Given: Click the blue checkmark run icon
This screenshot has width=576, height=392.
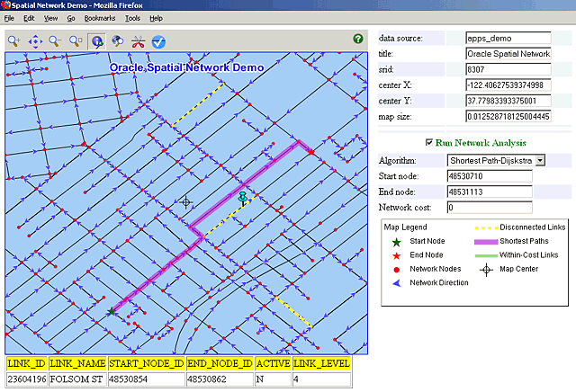Looking at the screenshot, I should 158,40.
